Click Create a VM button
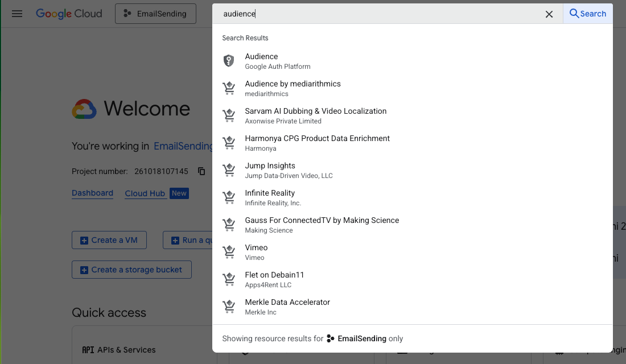The image size is (626, 364). point(109,240)
